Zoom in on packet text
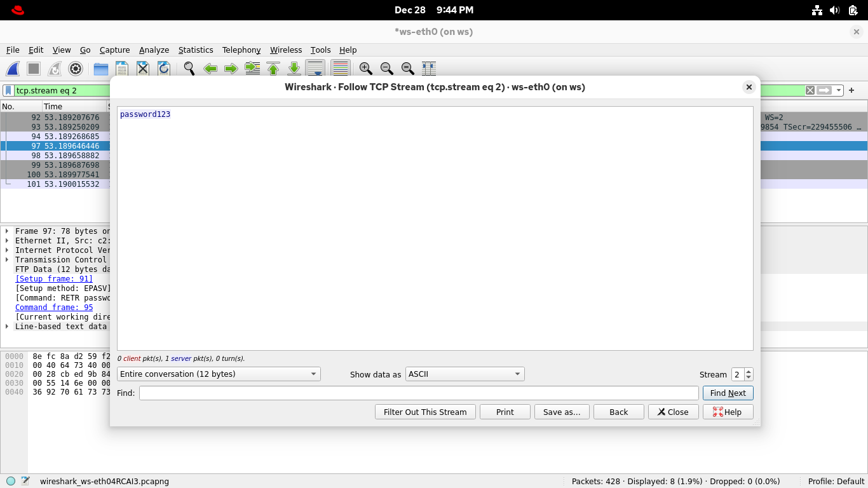 (365, 69)
